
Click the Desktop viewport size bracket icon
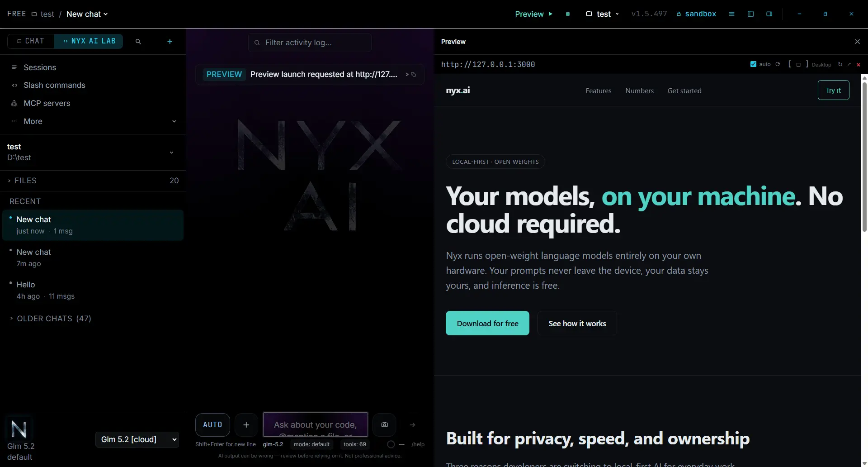(798, 64)
